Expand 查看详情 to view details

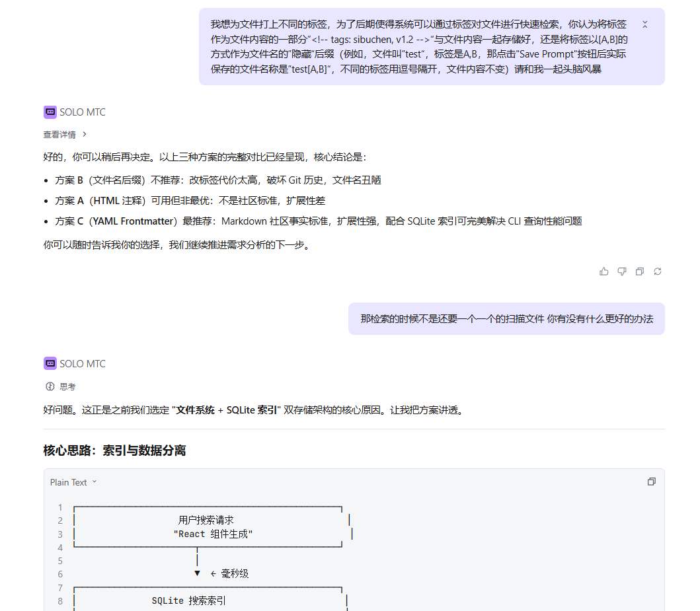click(65, 135)
